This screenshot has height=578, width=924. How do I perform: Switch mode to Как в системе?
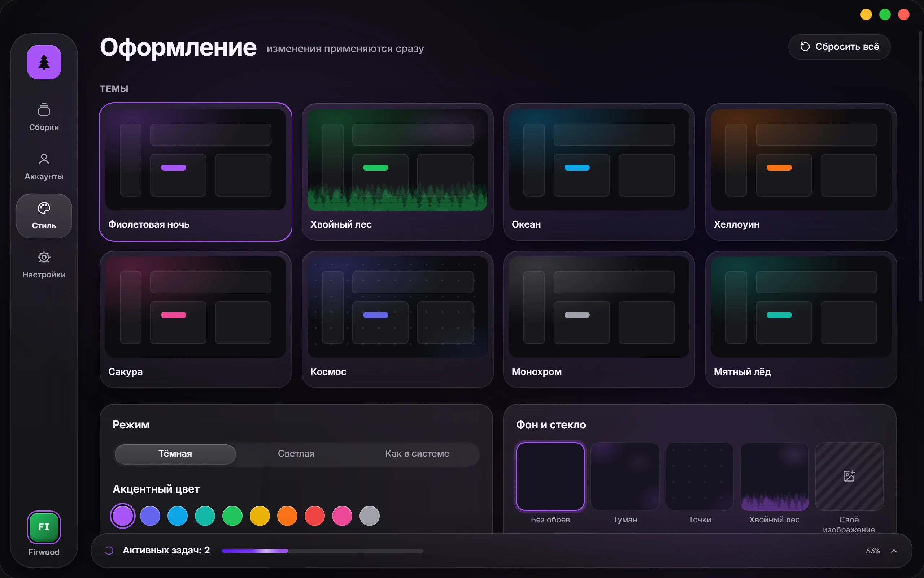[417, 454]
